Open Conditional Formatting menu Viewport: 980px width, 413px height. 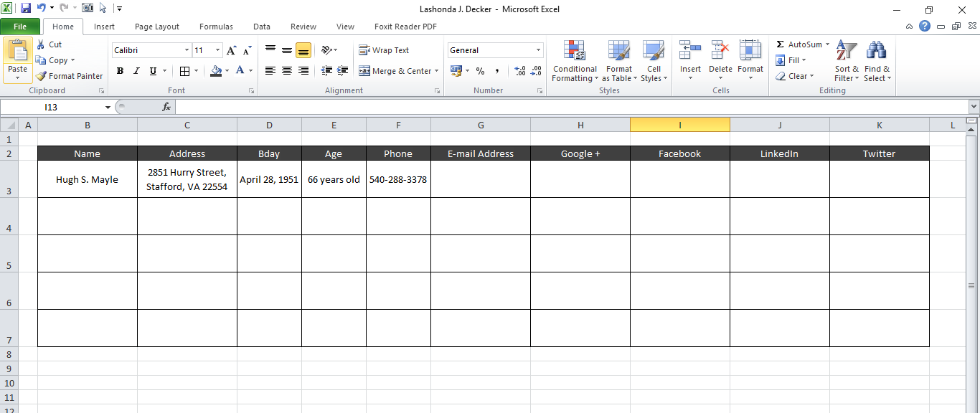(575, 62)
